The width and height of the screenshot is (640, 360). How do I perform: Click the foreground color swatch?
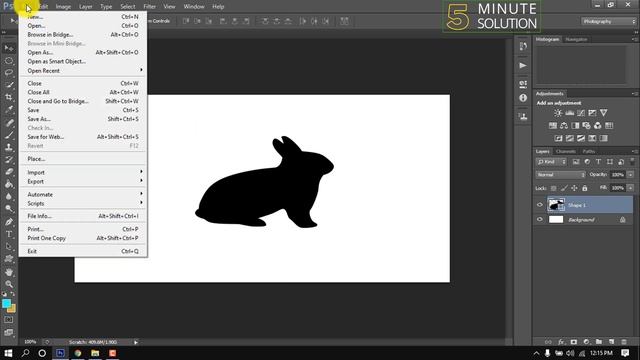(x=6, y=304)
